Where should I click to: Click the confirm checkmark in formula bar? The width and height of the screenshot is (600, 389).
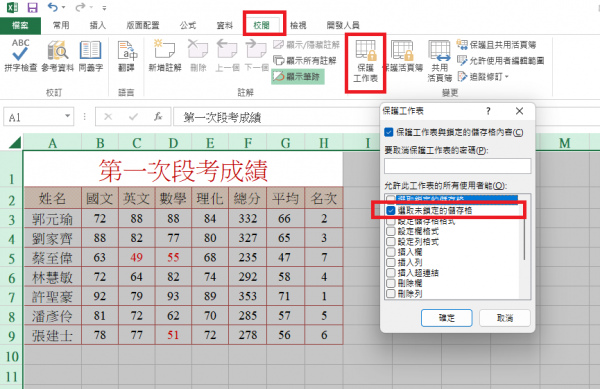click(133, 117)
